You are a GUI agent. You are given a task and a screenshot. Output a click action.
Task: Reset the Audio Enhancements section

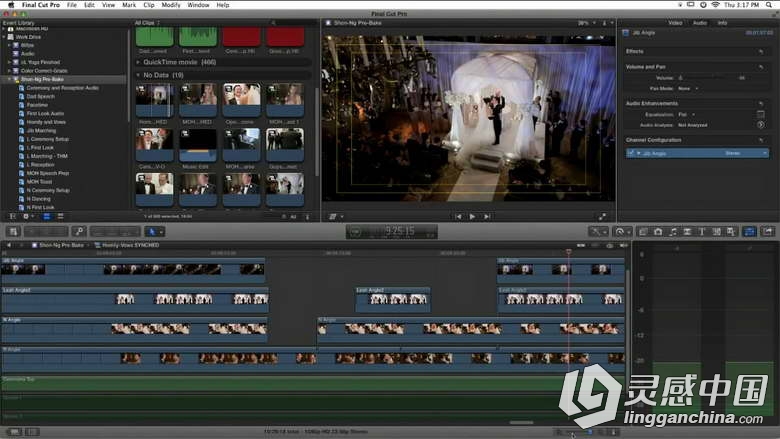click(x=761, y=103)
